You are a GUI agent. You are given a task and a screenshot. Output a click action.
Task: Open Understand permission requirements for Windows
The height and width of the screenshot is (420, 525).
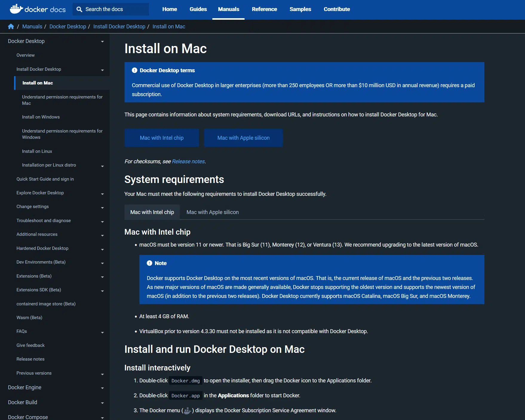(x=62, y=134)
